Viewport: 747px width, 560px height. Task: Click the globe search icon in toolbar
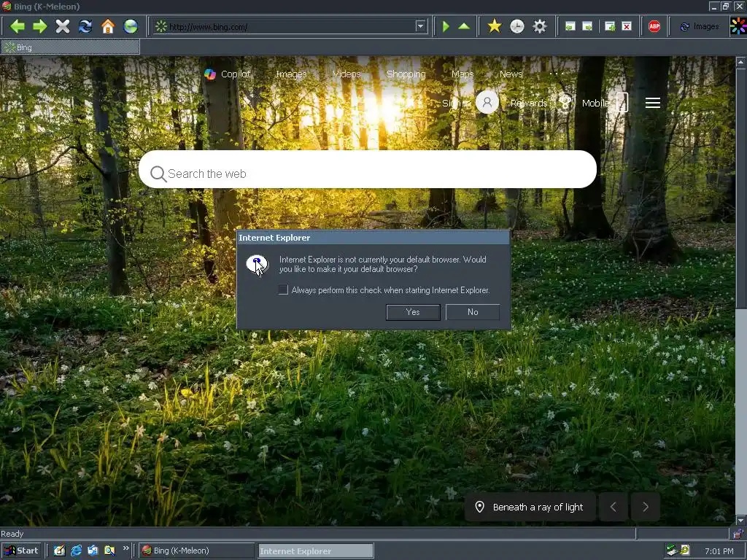tap(131, 26)
